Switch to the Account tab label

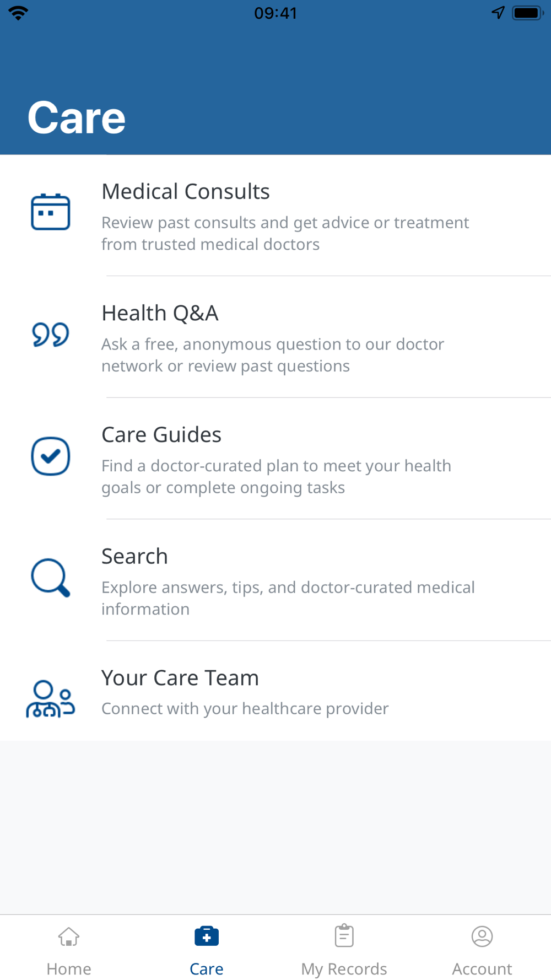pos(482,968)
